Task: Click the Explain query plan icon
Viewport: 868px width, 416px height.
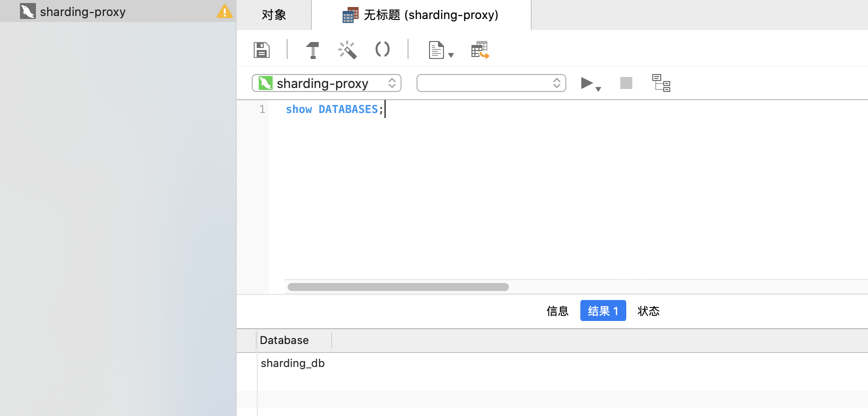Action: tap(661, 83)
